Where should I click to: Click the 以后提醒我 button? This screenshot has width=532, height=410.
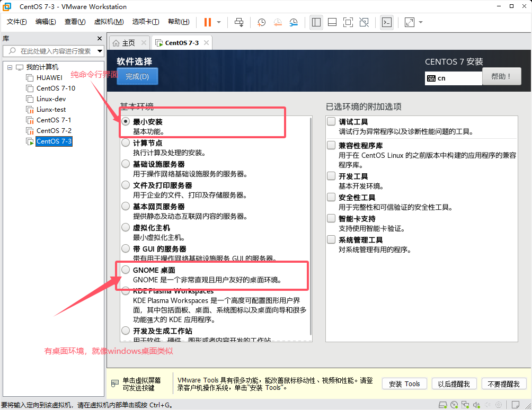pos(454,384)
